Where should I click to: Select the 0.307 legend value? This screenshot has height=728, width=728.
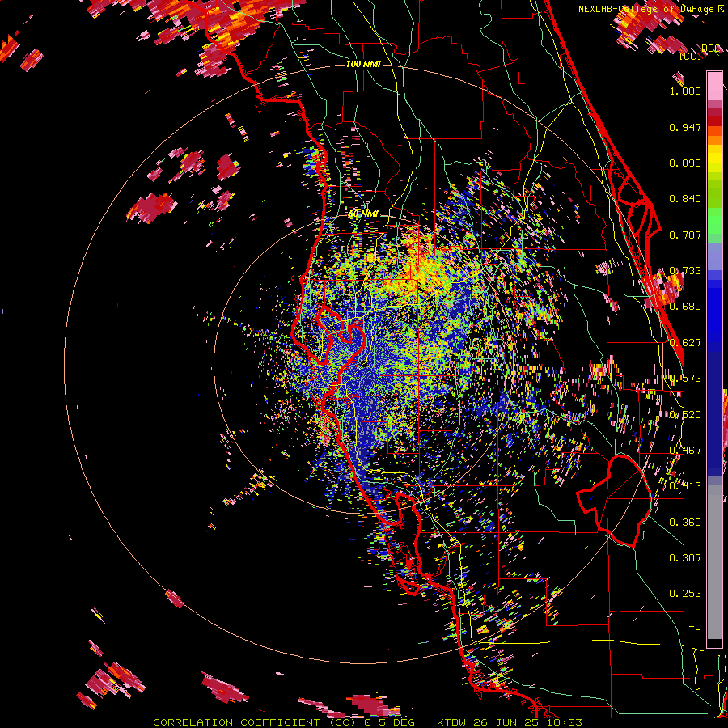685,558
